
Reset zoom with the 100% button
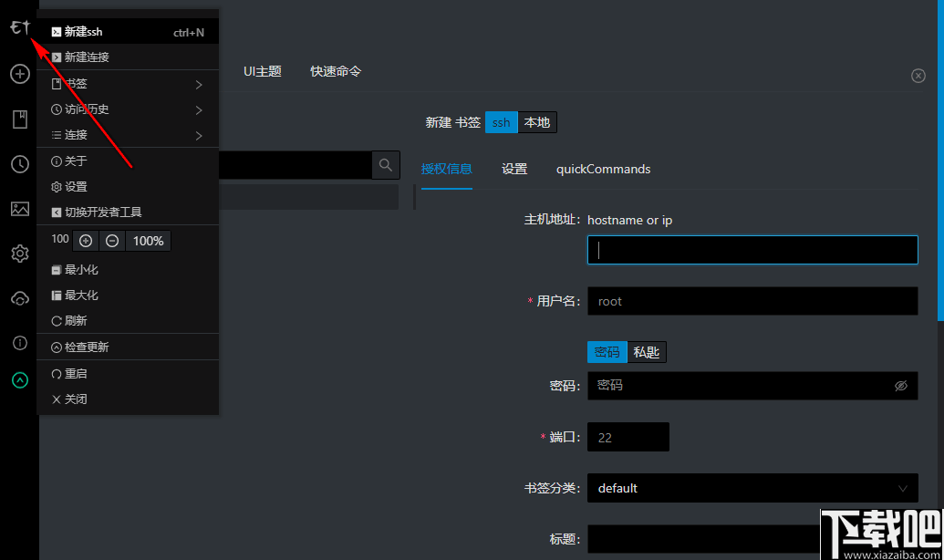coord(148,241)
